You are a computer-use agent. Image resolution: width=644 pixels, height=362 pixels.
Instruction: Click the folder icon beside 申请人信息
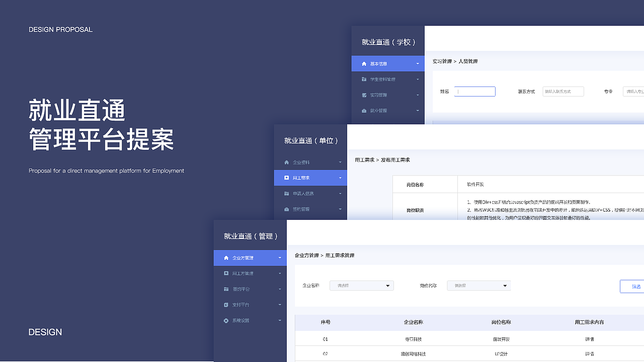(287, 194)
